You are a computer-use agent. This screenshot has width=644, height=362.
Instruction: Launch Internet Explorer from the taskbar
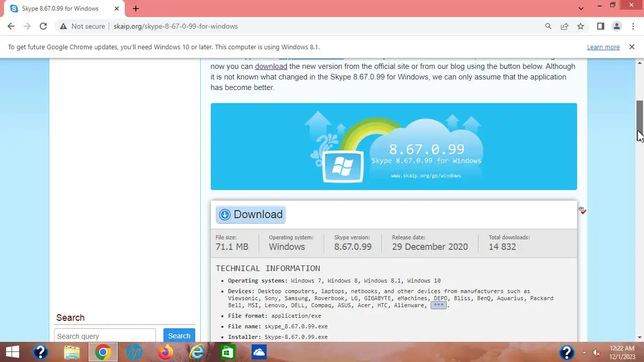point(197,352)
